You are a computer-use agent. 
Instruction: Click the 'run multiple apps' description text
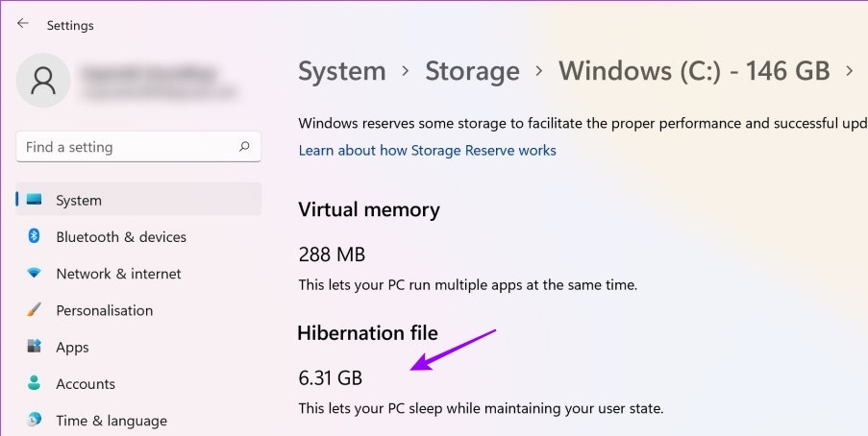(x=468, y=285)
